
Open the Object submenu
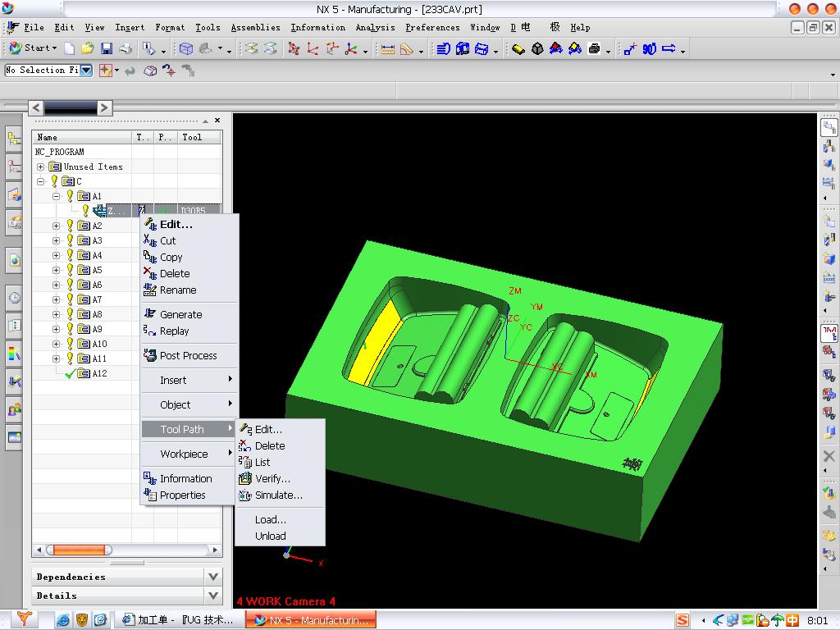pos(189,405)
